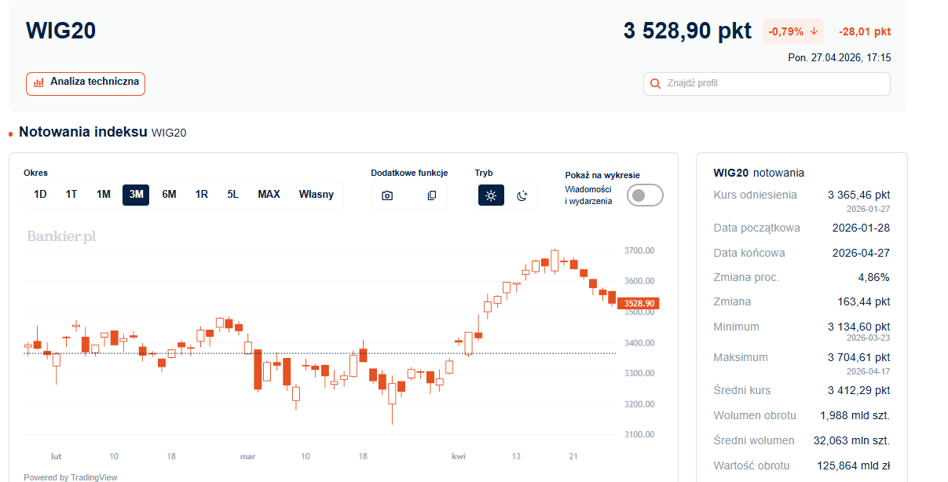Click the 3700.00 axis label
The image size is (948, 482).
[x=639, y=250]
